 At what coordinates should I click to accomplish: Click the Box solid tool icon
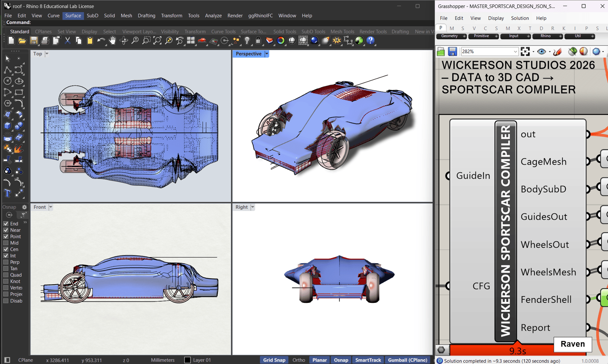tap(7, 126)
